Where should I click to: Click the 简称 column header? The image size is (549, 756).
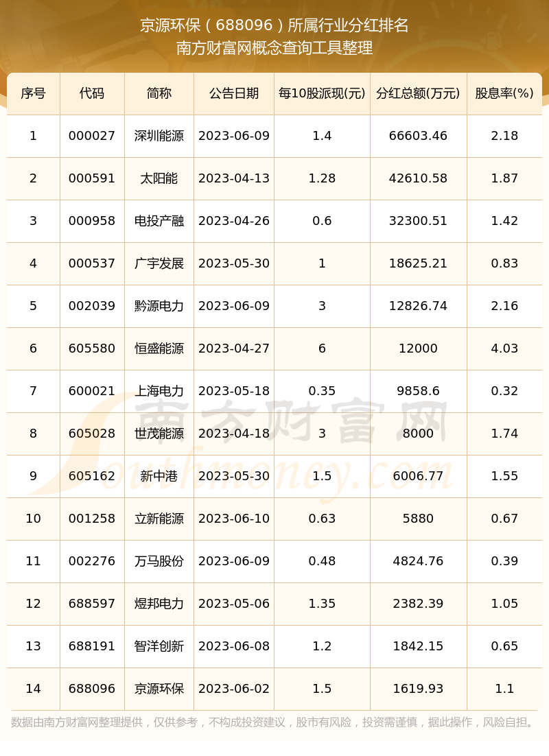click(x=159, y=93)
